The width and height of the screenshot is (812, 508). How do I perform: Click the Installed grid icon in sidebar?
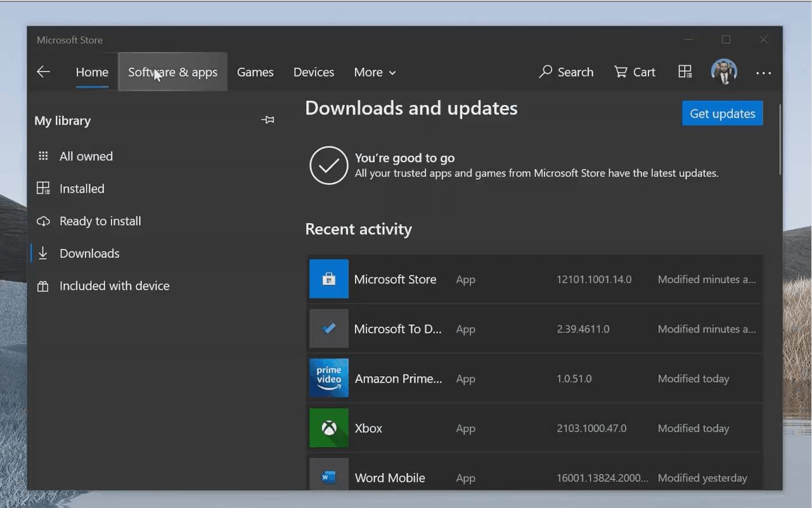point(43,188)
